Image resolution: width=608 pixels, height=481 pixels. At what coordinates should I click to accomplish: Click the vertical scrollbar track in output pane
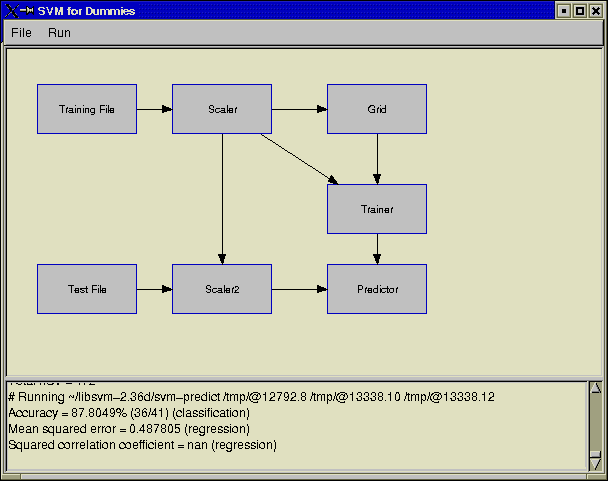tap(595, 425)
